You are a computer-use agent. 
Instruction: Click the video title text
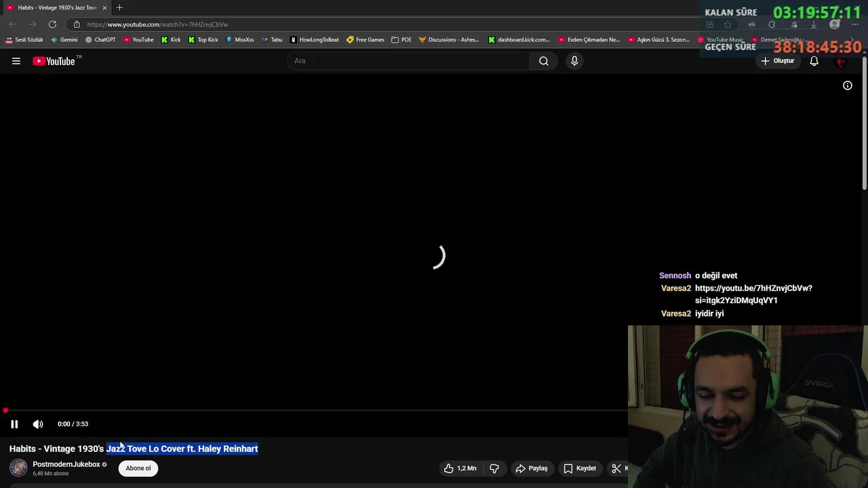[x=134, y=449]
